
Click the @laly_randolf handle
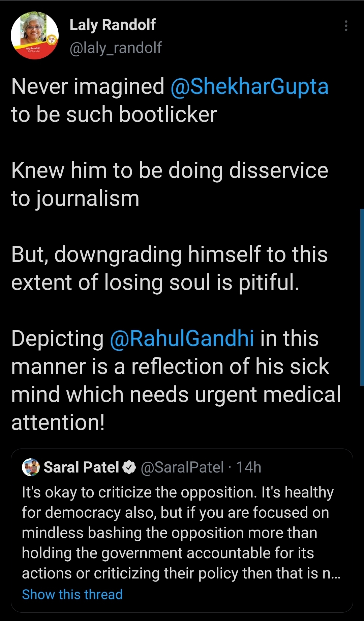(x=116, y=48)
